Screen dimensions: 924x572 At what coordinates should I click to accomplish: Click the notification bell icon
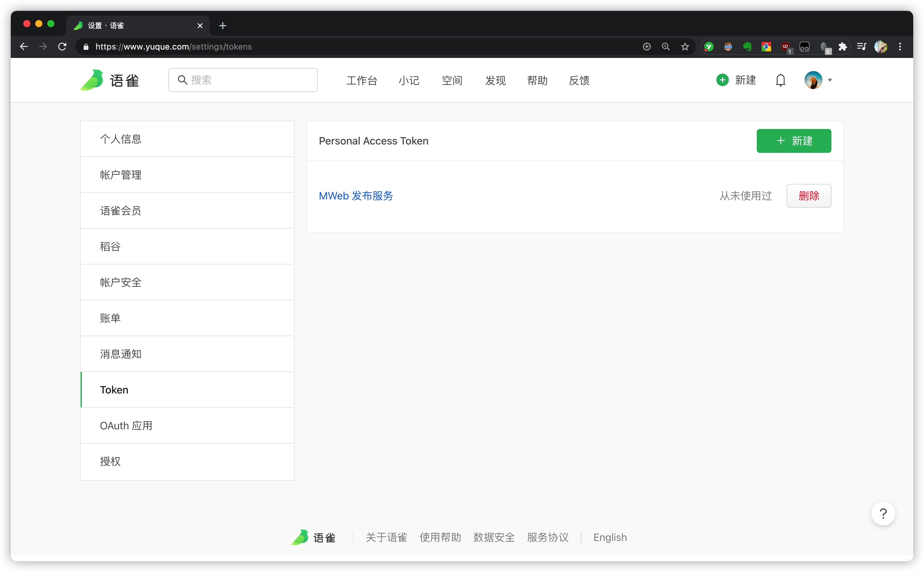click(780, 80)
